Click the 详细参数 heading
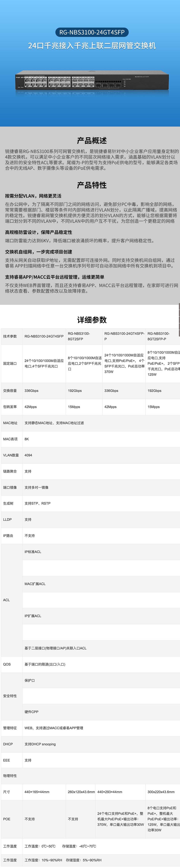Screen dimensions: 180x868 click(x=92, y=320)
